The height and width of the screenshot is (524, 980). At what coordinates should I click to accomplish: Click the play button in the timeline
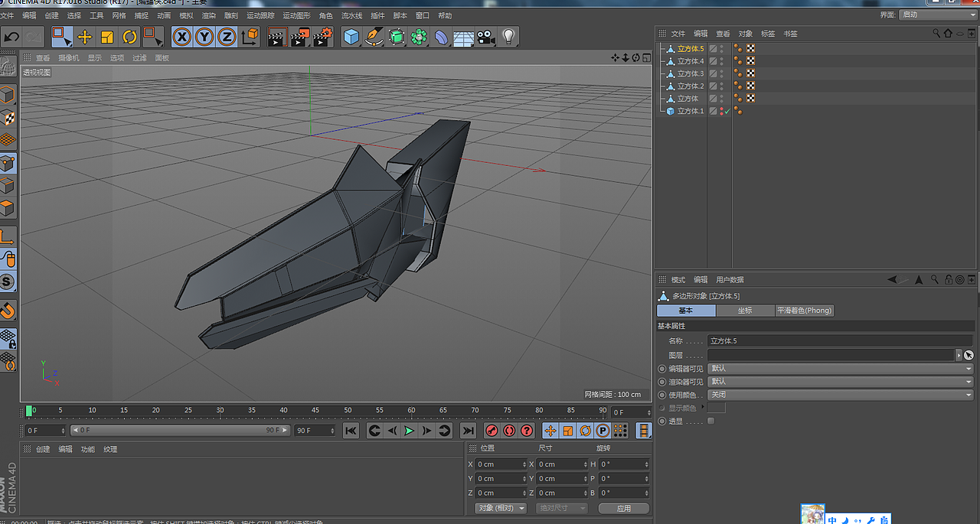click(408, 430)
